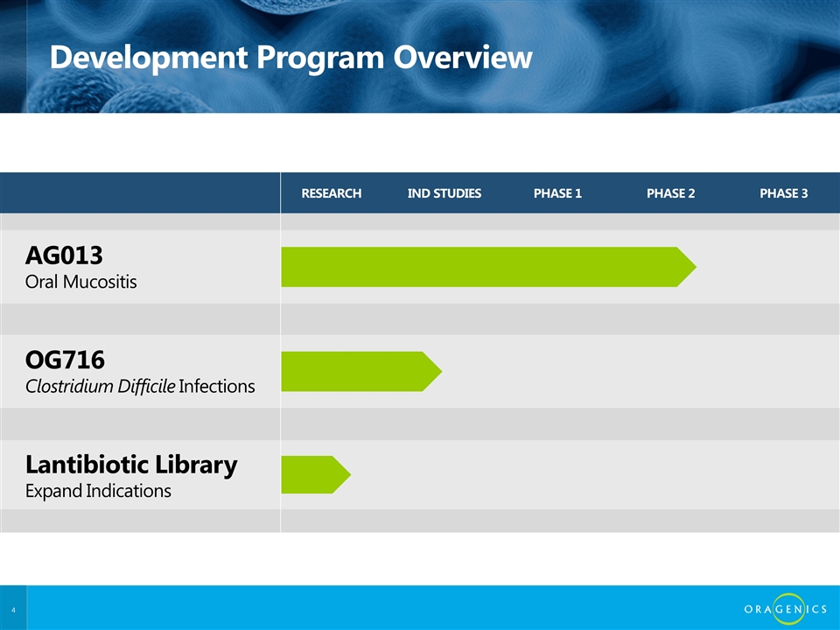The image size is (840, 630).
Task: Click the PHASE 3 column header
Action: [x=783, y=193]
